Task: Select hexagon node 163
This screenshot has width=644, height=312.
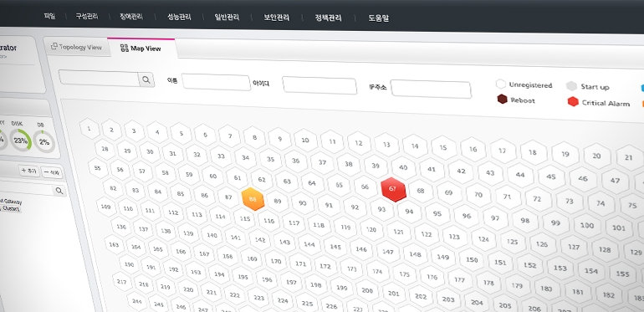Action: tap(114, 245)
